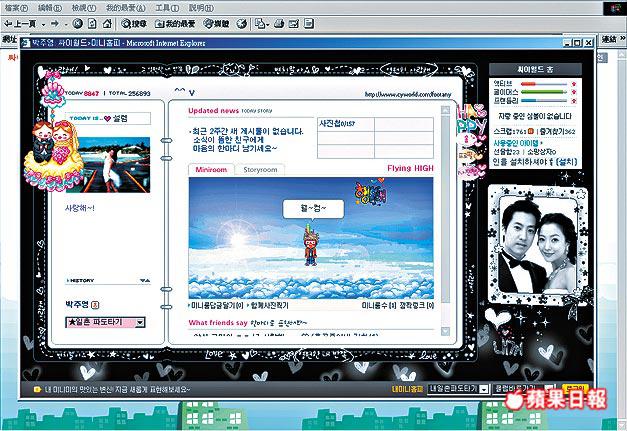Click the red 액티브 progress bar
The width and height of the screenshot is (627, 431).
coord(544,84)
